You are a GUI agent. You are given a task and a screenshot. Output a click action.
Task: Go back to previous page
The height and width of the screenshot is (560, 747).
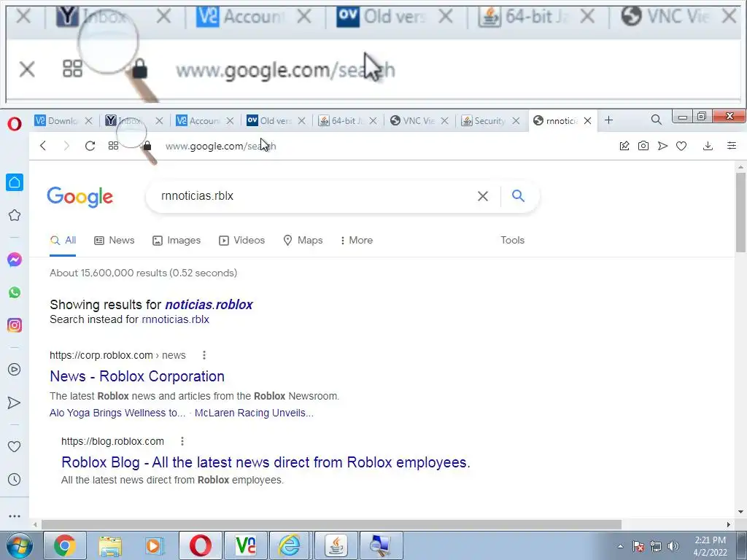coord(43,146)
